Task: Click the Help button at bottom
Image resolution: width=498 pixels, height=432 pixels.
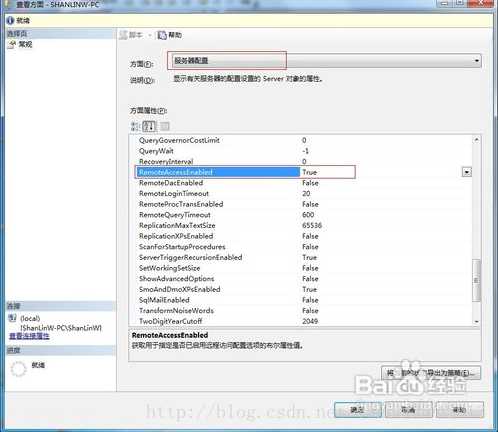Action: pos(460,409)
